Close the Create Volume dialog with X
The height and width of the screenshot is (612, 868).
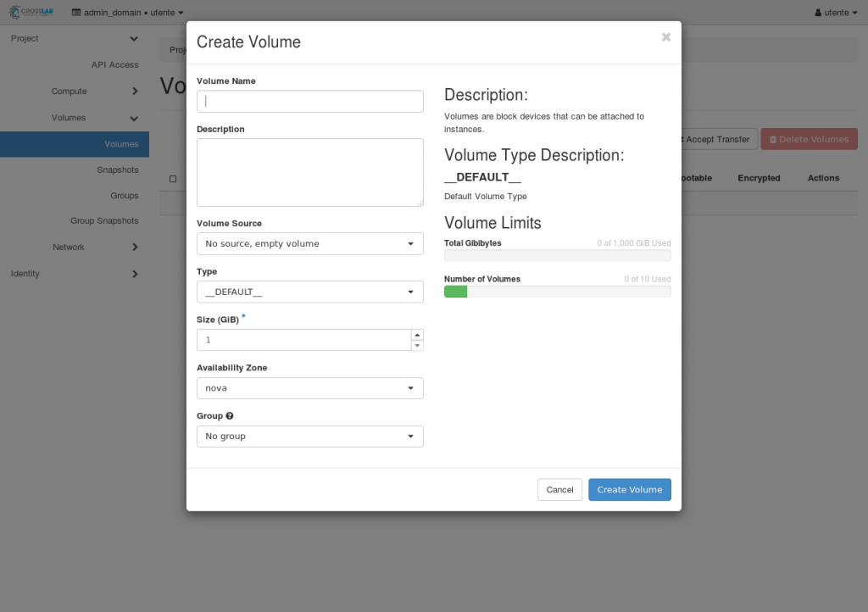tap(665, 37)
